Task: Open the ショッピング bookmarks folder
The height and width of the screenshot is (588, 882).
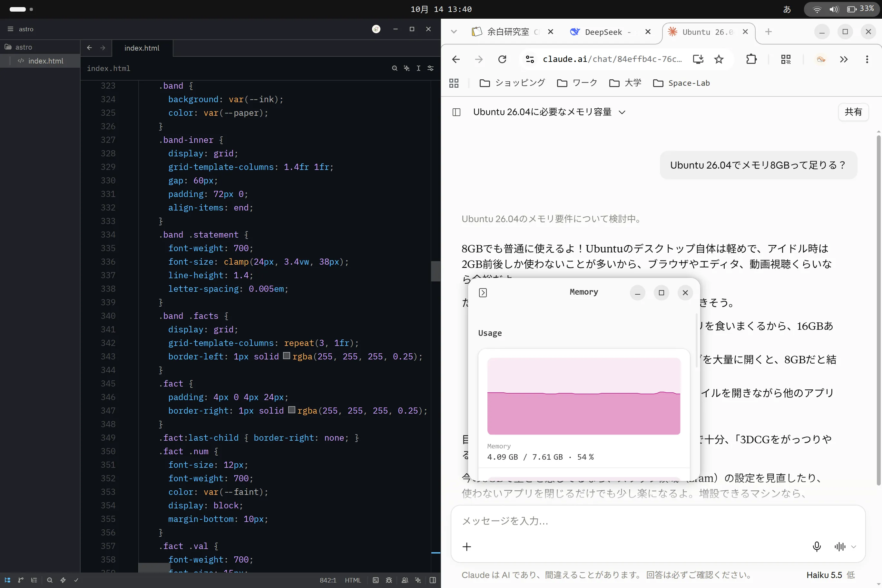Action: pyautogui.click(x=512, y=83)
